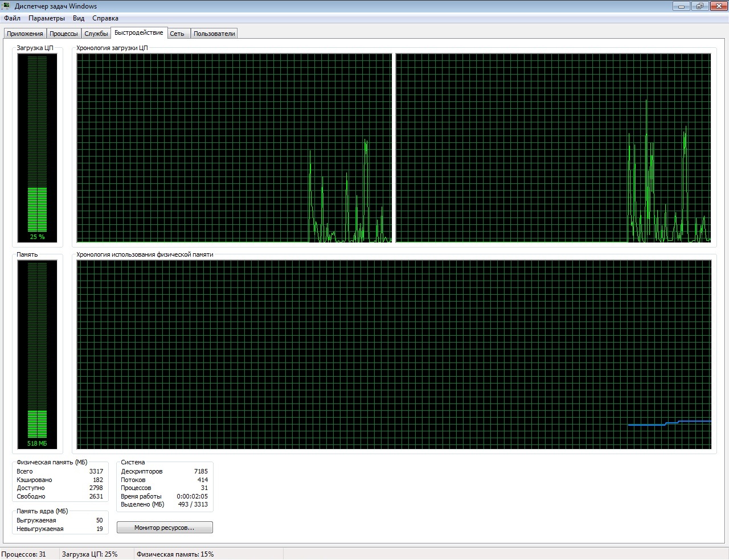Click the "Физическая память (МБ)" group heading
Image resolution: width=729 pixels, height=560 pixels.
coord(52,462)
